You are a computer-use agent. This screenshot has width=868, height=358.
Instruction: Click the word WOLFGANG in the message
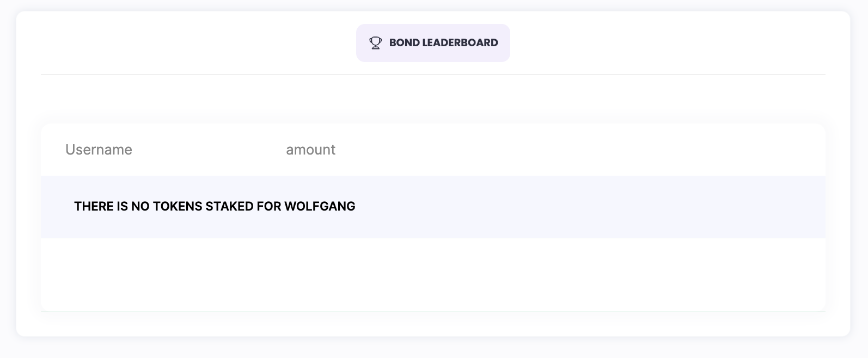(x=320, y=207)
